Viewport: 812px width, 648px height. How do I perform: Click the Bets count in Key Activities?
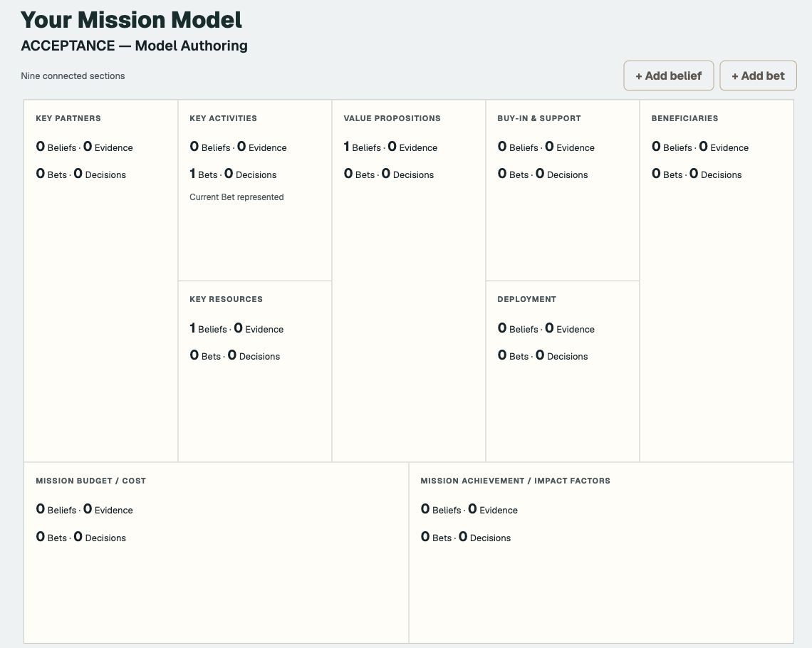click(204, 174)
